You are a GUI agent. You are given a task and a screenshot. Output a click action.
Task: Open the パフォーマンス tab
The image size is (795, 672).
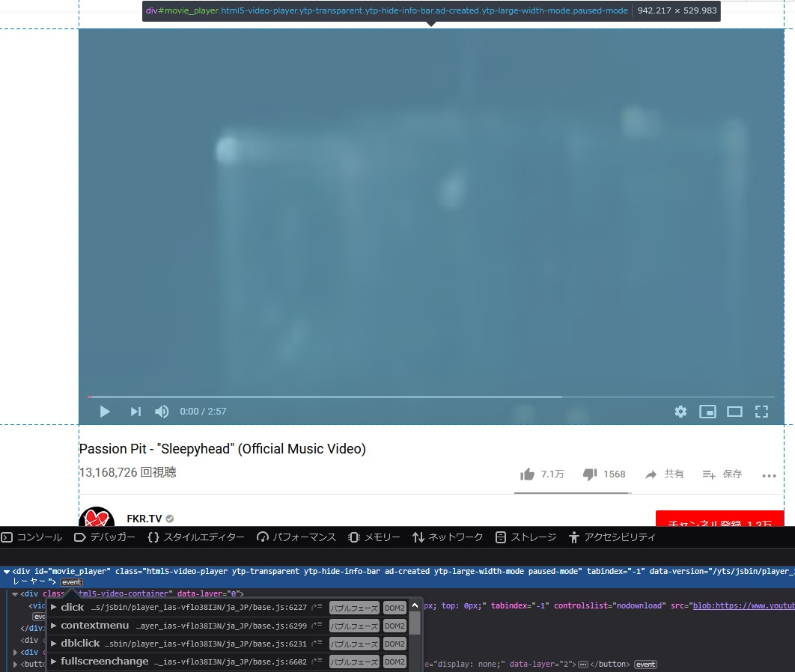pos(296,537)
